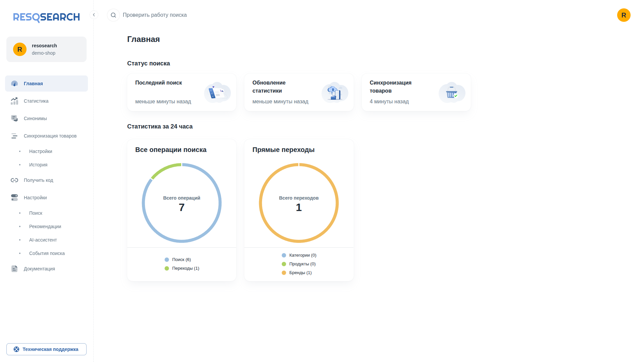Collapse the Синхронизация товаров menu group
This screenshot has width=644, height=362.
pyautogui.click(x=46, y=136)
